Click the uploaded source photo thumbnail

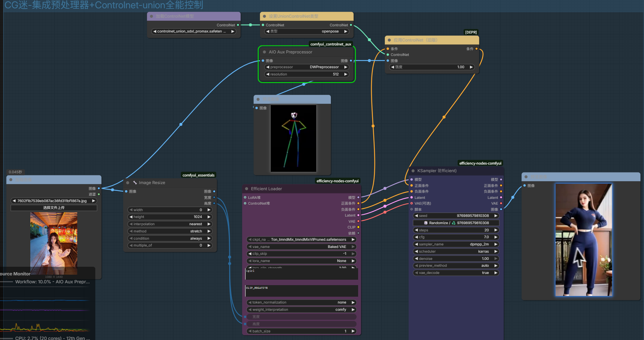(x=54, y=243)
